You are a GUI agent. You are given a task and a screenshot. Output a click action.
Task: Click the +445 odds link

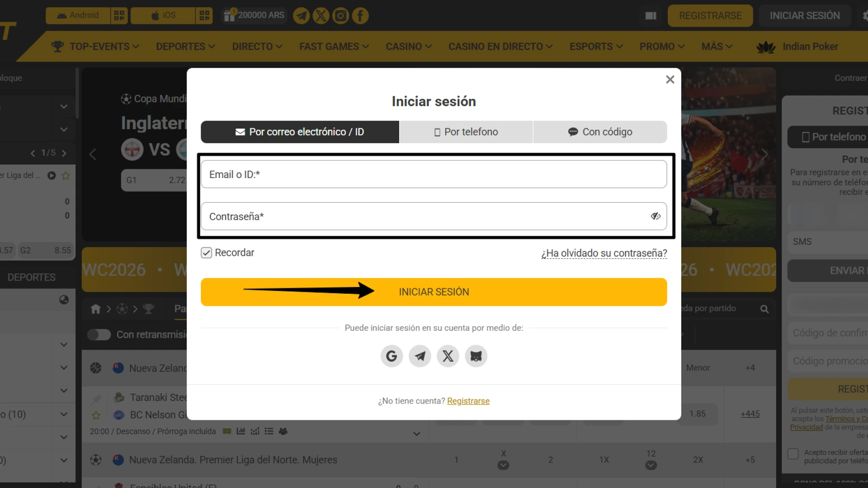[750, 414]
